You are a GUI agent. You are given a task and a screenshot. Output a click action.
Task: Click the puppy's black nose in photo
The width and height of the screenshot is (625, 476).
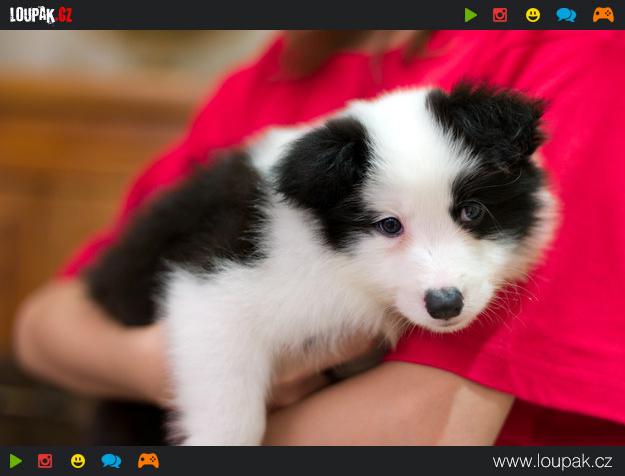(x=443, y=302)
